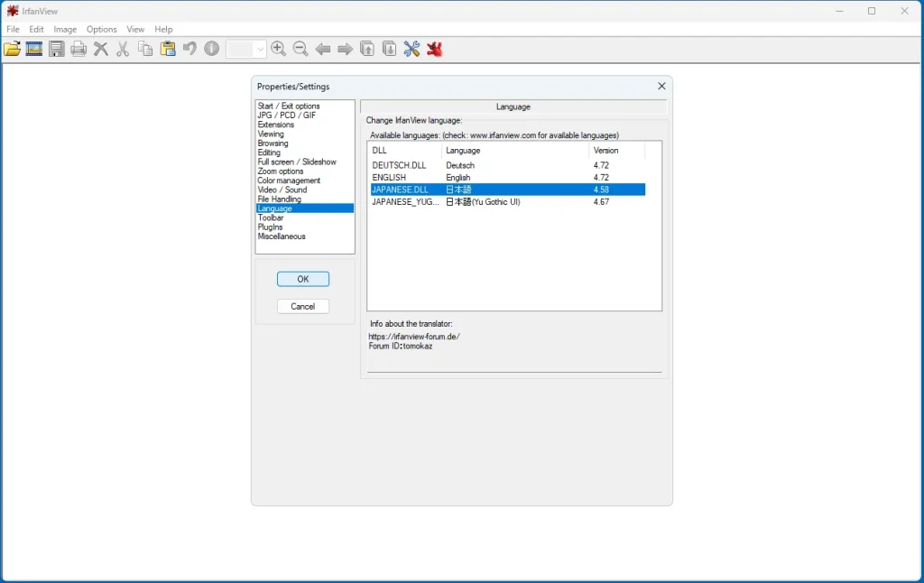Click the Open file folder icon

(x=12, y=49)
